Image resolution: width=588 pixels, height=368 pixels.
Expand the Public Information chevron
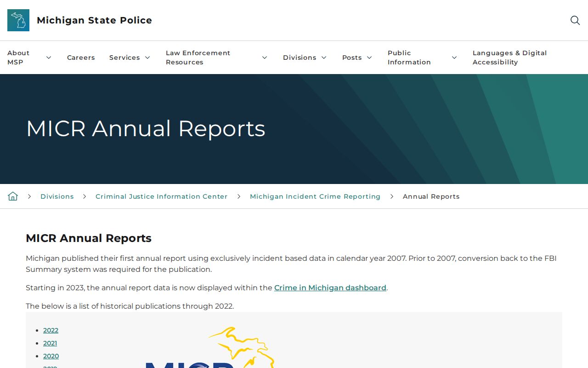point(454,57)
